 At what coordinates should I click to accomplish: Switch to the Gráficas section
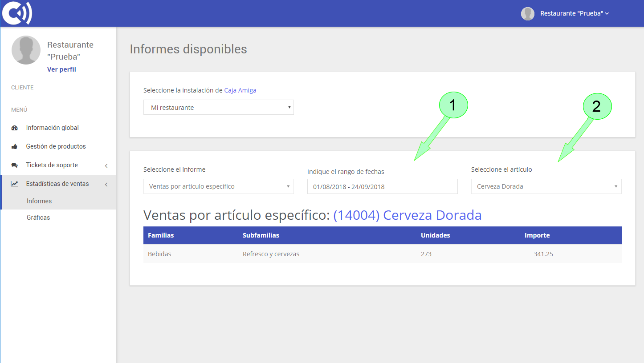coord(39,217)
